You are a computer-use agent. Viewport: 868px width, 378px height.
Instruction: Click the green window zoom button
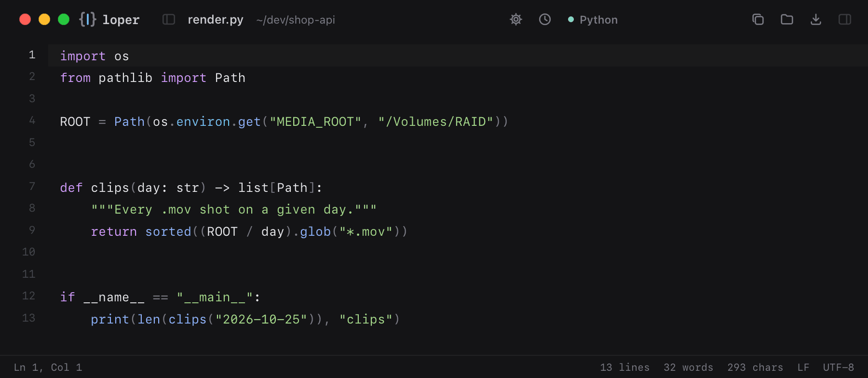coord(64,19)
